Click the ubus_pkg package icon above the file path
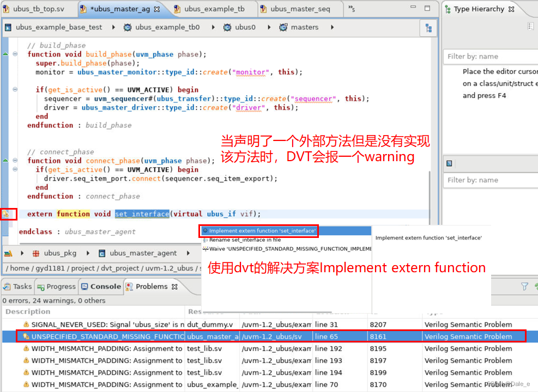This screenshot has width=538, height=392. [x=36, y=253]
